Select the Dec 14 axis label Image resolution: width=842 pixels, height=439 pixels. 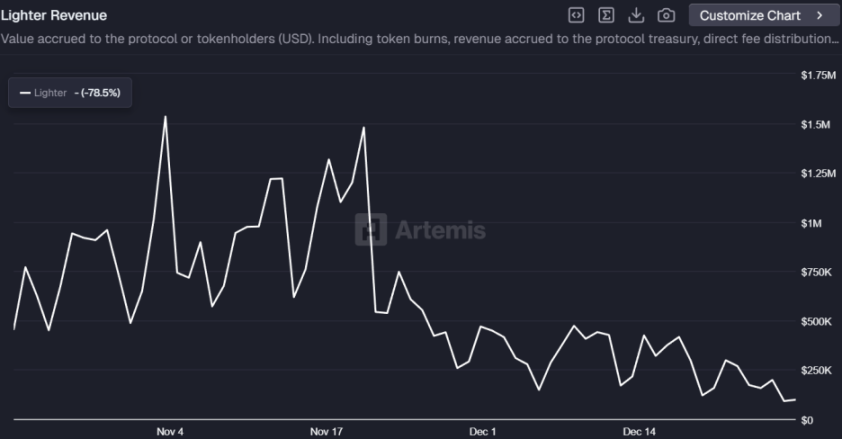tap(639, 431)
